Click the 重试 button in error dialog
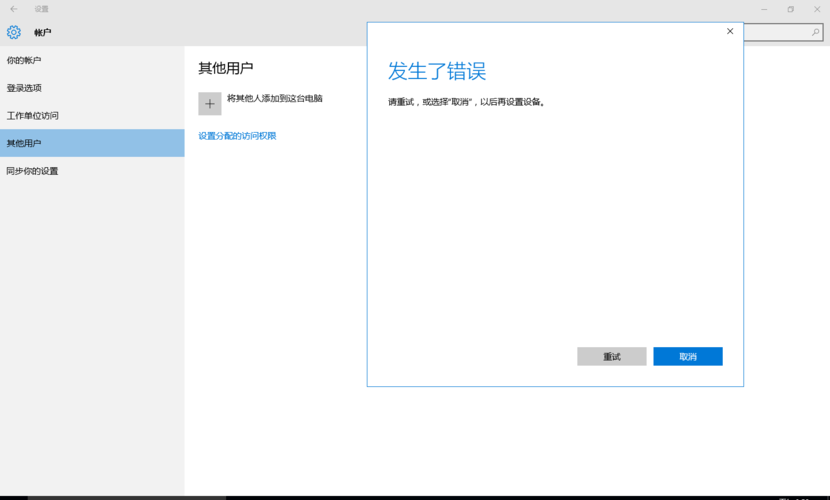Image resolution: width=830 pixels, height=500 pixels. [x=611, y=357]
